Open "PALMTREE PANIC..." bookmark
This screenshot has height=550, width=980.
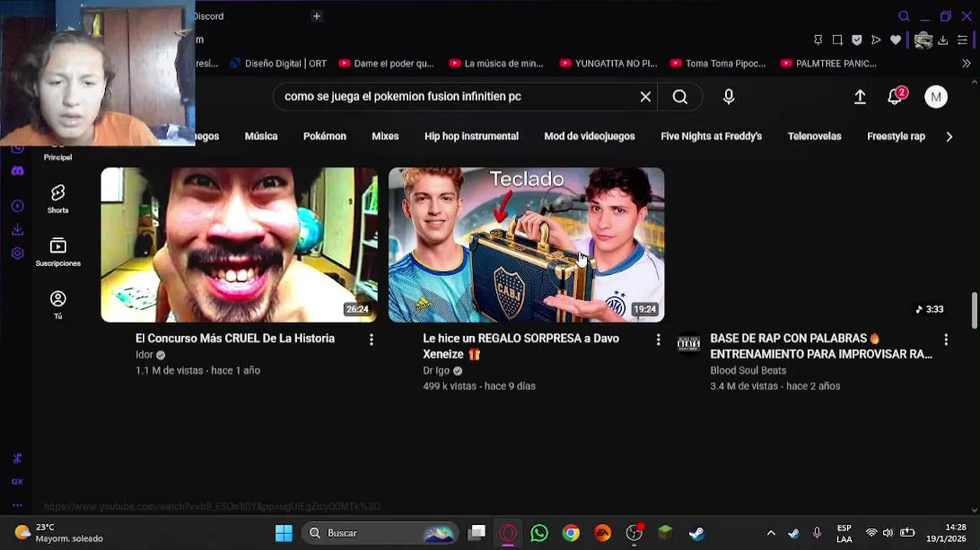[828, 63]
